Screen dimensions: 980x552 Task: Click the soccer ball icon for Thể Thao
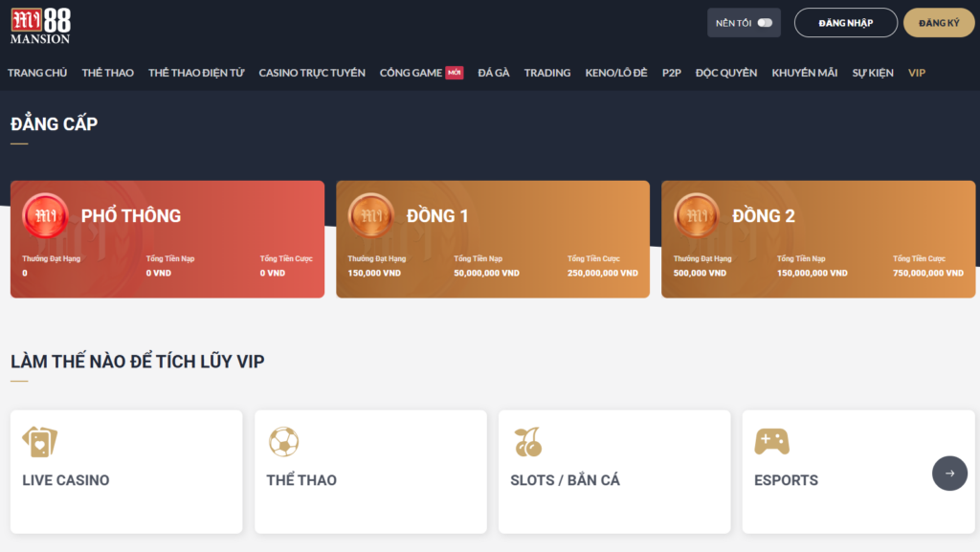click(283, 441)
